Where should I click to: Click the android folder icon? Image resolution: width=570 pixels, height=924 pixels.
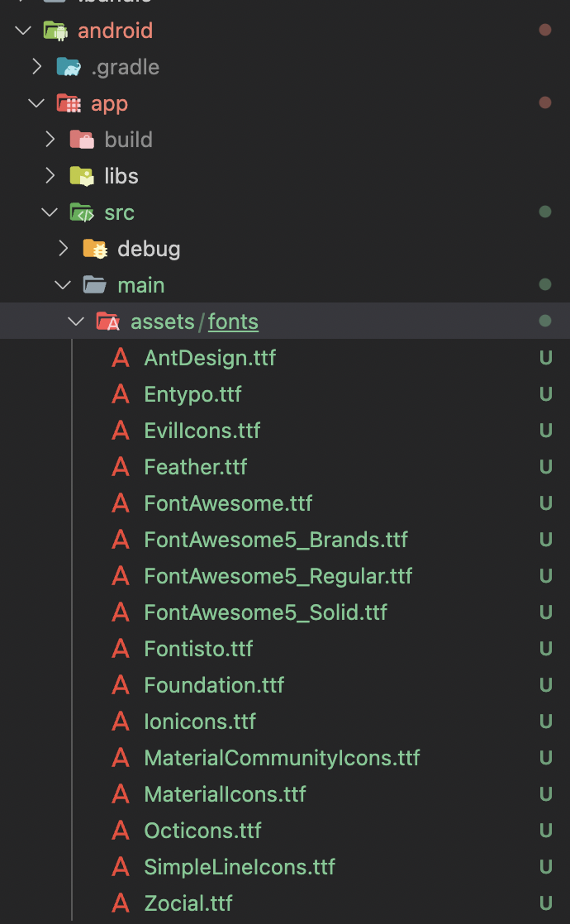point(56,31)
